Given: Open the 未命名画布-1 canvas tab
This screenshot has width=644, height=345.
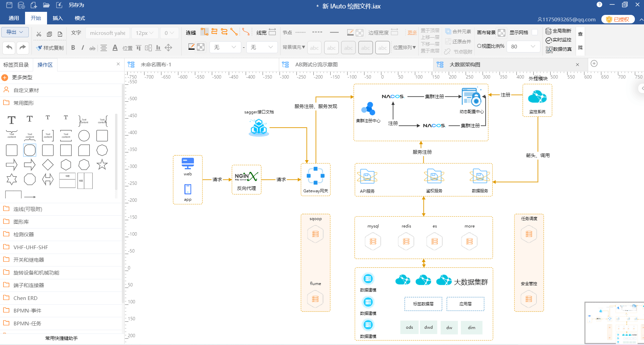Looking at the screenshot, I should pos(202,64).
